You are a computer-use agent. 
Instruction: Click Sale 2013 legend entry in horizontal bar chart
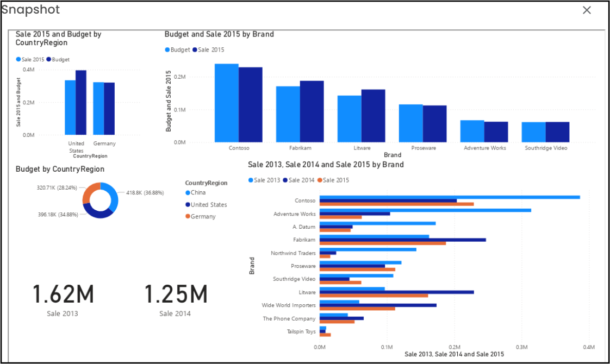point(264,180)
